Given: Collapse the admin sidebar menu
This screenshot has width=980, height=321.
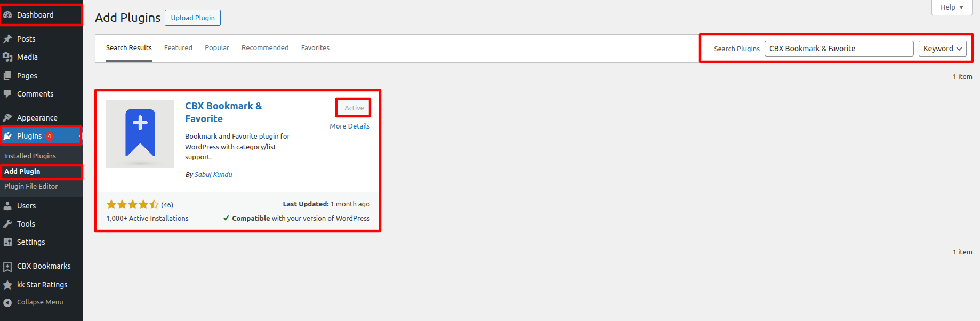Looking at the screenshot, I should click(39, 302).
